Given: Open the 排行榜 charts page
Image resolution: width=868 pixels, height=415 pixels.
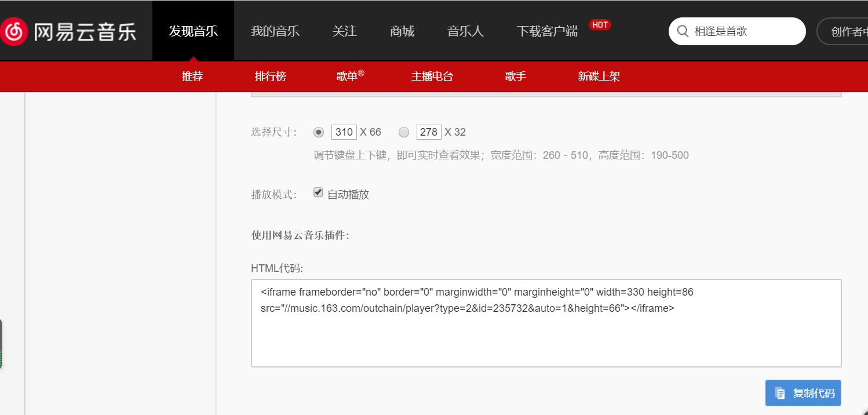Looking at the screenshot, I should pos(271,77).
